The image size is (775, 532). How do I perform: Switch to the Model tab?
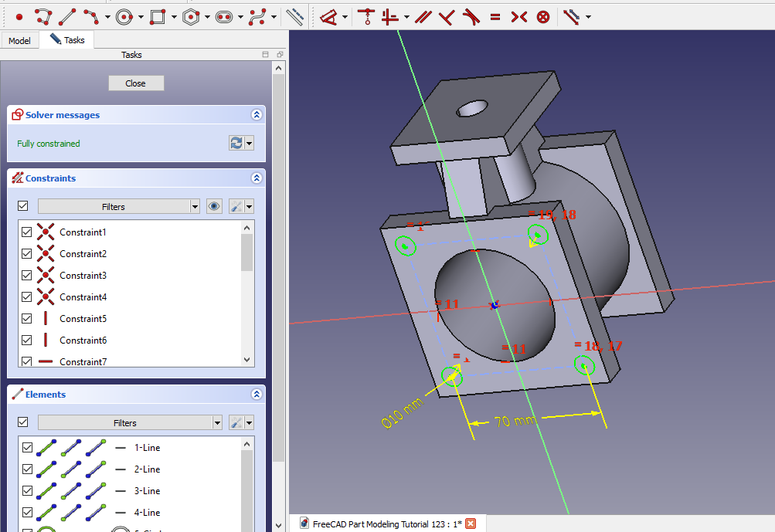click(19, 40)
